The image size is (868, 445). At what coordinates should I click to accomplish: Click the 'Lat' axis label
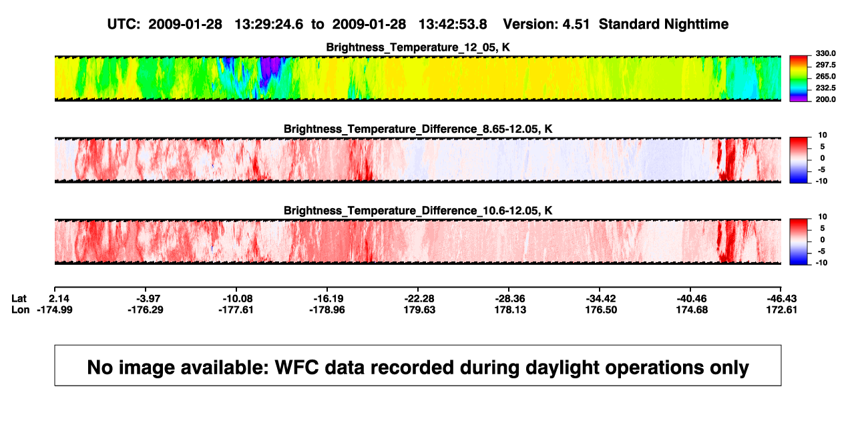click(x=19, y=298)
